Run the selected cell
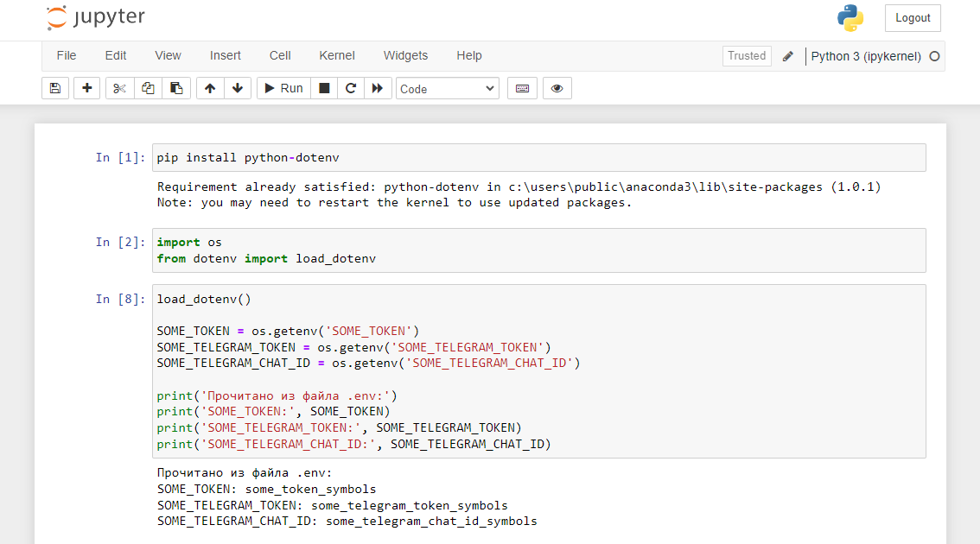The height and width of the screenshot is (544, 980). tap(283, 88)
